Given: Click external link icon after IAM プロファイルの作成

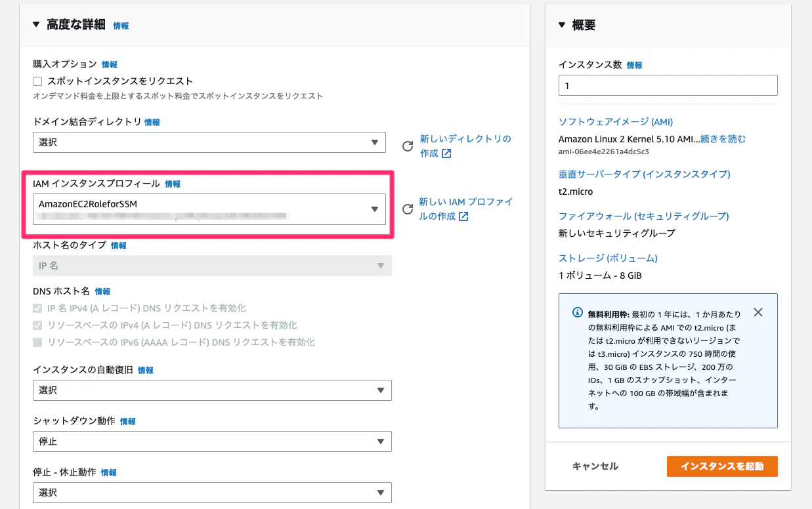Looking at the screenshot, I should point(464,216).
